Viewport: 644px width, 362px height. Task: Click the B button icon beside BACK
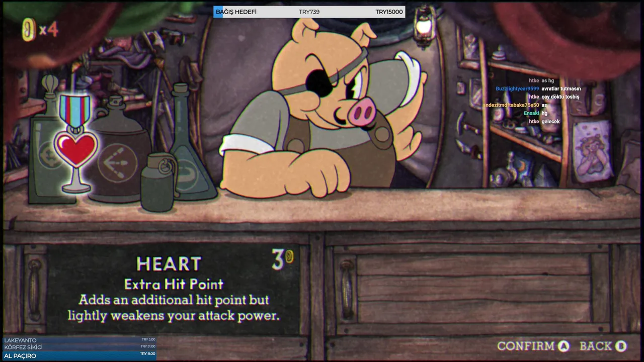coord(621,346)
